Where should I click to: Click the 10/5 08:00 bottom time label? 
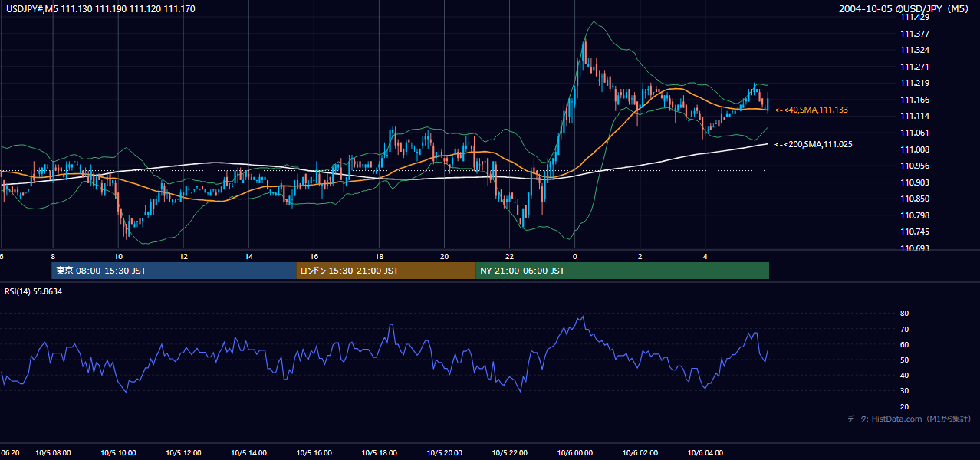(x=53, y=453)
